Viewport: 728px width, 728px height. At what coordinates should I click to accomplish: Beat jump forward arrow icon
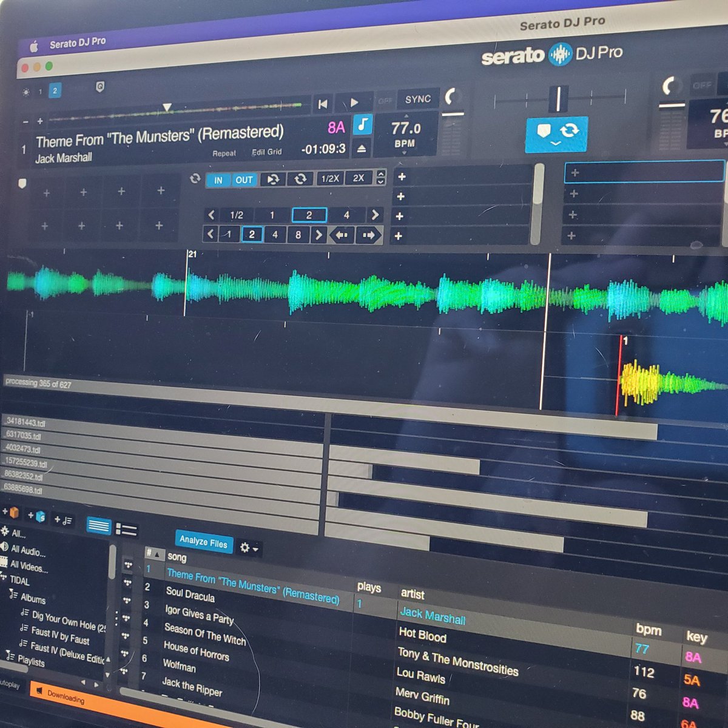click(x=369, y=235)
